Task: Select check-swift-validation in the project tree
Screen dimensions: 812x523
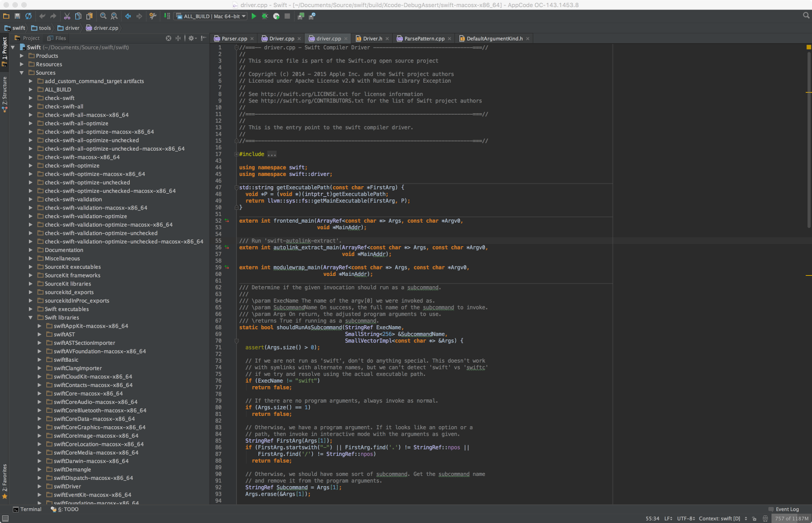Action: [x=73, y=199]
